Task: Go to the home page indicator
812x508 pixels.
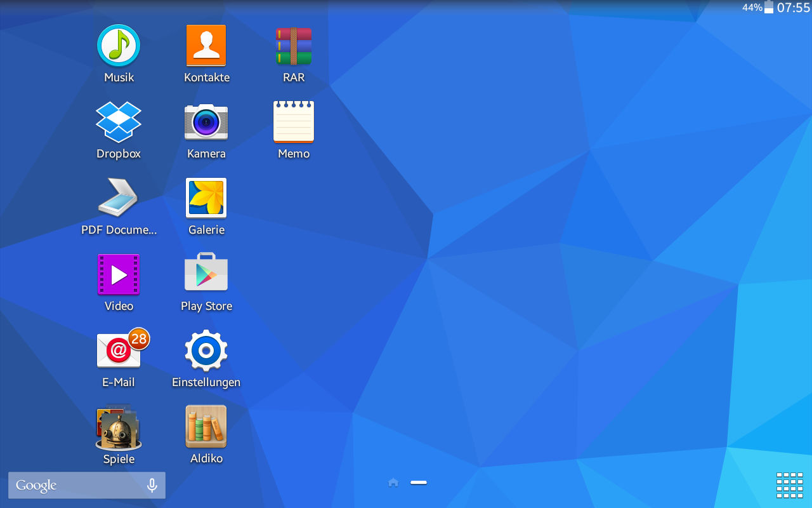Action: point(393,483)
